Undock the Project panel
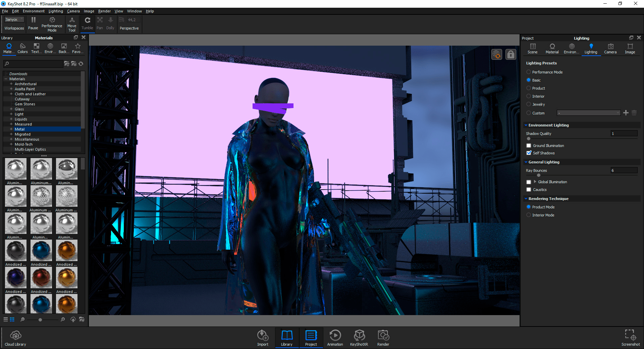 pyautogui.click(x=631, y=38)
